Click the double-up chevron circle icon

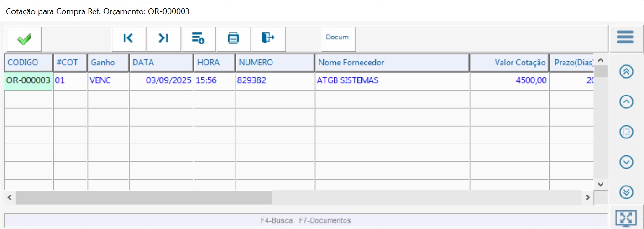[x=626, y=72]
